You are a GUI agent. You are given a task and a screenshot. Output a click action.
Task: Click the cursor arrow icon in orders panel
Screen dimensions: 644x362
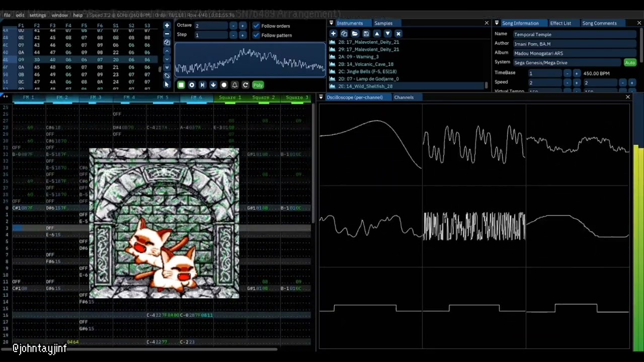coord(167,84)
